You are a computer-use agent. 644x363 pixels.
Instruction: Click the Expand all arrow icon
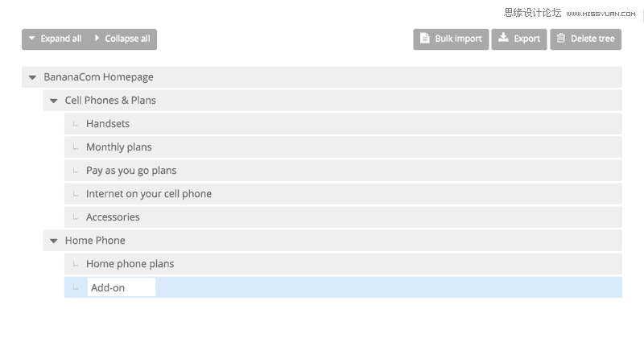(32, 39)
